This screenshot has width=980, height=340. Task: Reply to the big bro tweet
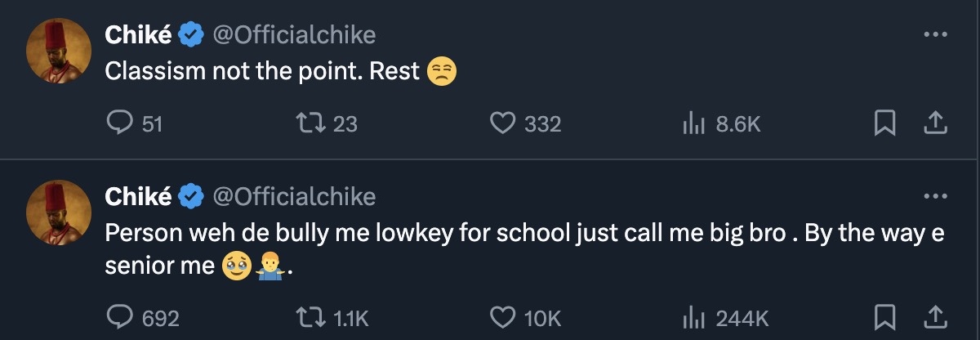tap(120, 318)
